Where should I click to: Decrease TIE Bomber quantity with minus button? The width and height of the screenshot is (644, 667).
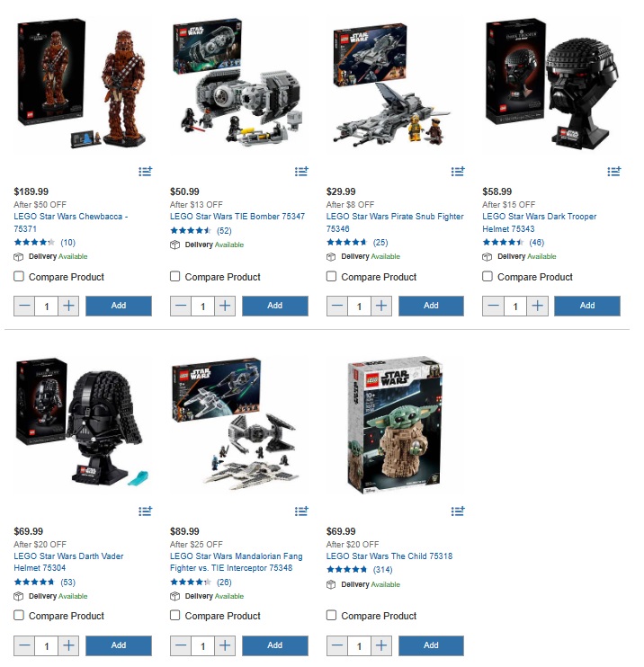pos(181,306)
